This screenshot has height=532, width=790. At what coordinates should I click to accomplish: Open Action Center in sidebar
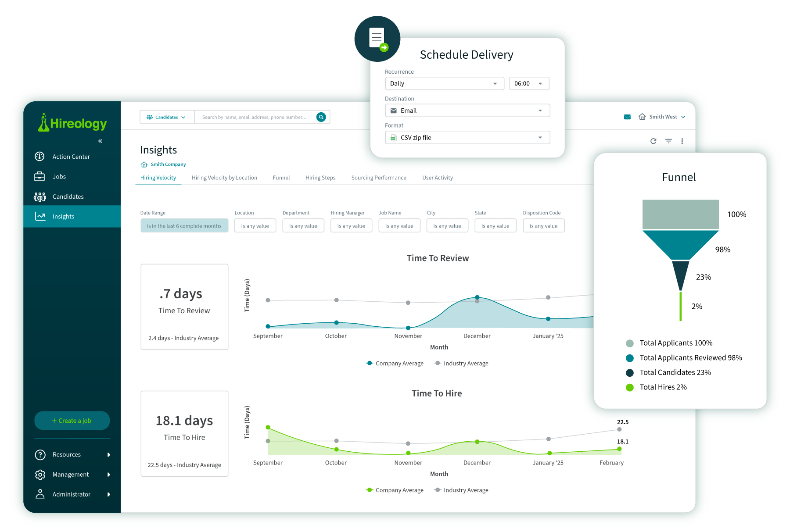pyautogui.click(x=72, y=157)
